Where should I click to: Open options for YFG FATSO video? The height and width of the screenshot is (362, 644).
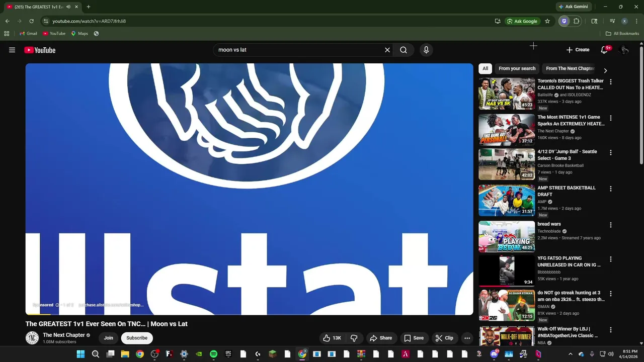[611, 259]
